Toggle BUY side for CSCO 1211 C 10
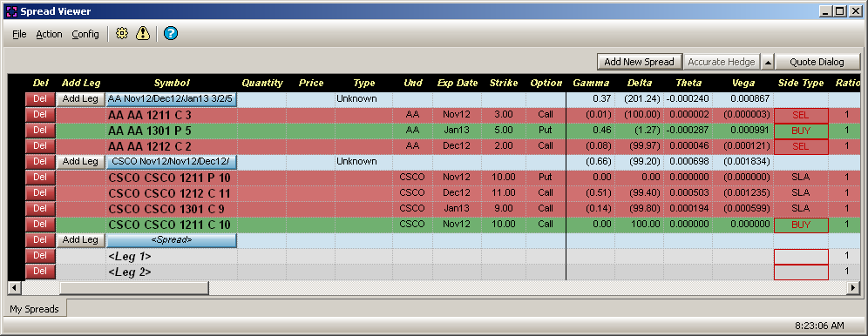The height and width of the screenshot is (336, 868). tap(801, 225)
